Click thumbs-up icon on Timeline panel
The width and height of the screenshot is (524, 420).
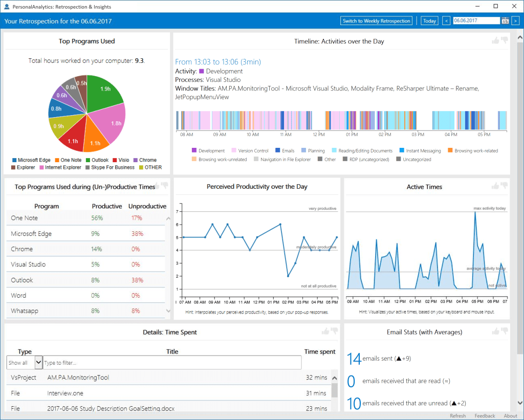click(495, 40)
